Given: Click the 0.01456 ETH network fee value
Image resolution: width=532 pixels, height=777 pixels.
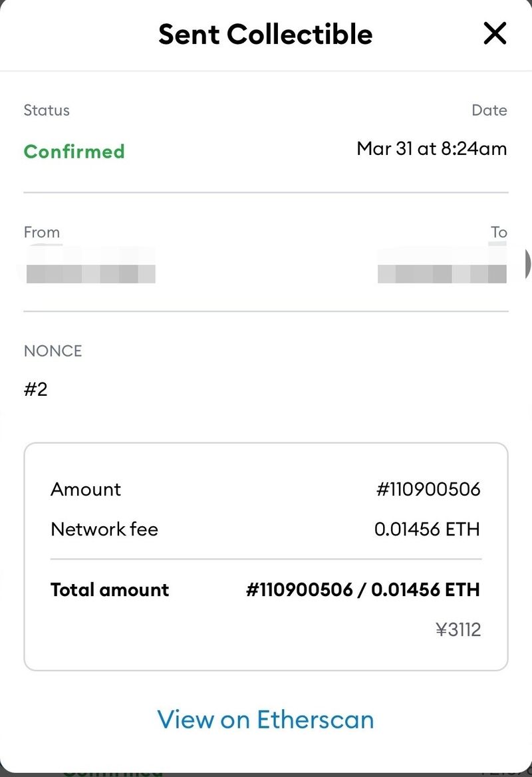Looking at the screenshot, I should click(427, 530).
